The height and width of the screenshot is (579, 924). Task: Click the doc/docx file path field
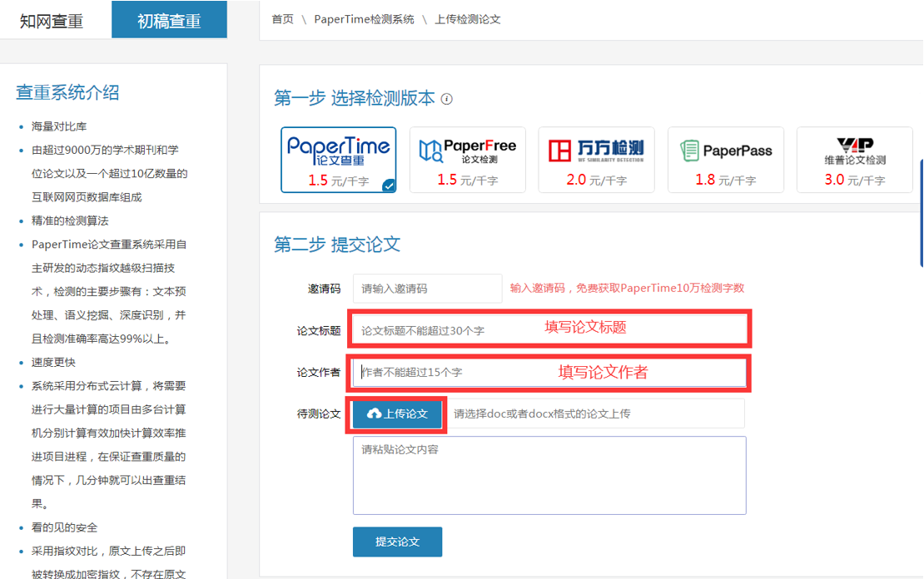594,414
